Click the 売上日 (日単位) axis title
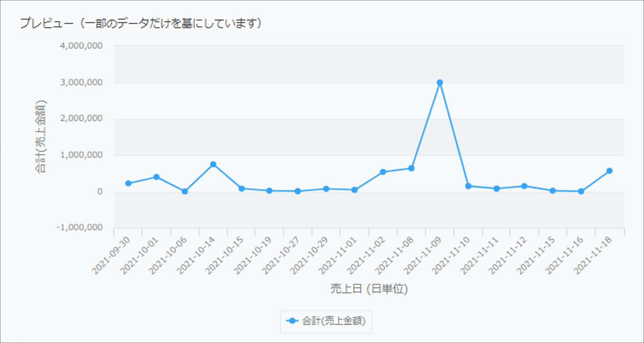This screenshot has height=343, width=644. 369,288
